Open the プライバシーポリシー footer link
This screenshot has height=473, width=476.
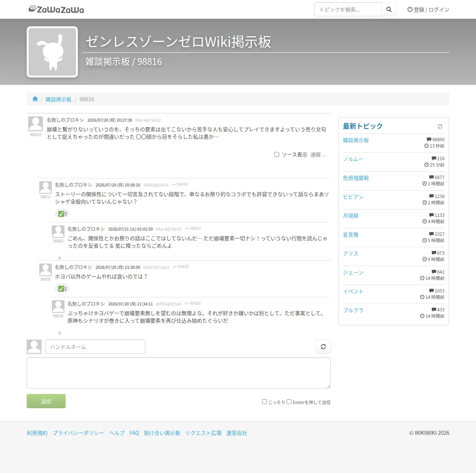(x=78, y=433)
